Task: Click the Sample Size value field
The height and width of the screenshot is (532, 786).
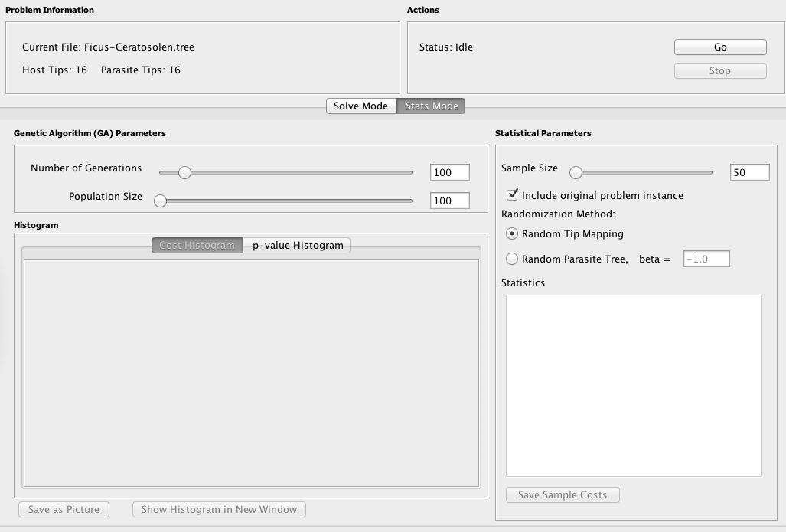Action: click(x=749, y=173)
